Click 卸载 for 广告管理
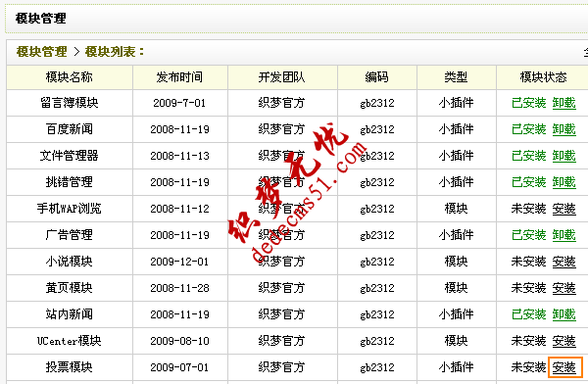Image resolution: width=588 pixels, height=384 pixels. 564,235
